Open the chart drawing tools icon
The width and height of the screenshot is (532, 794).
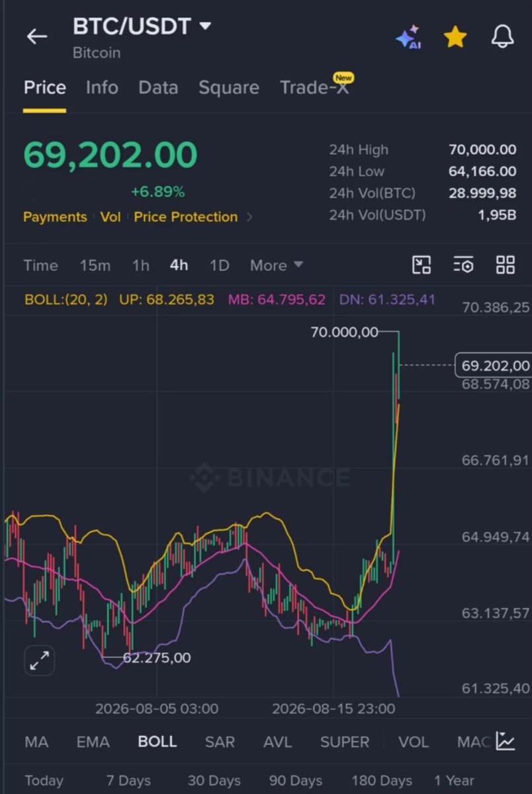click(421, 265)
